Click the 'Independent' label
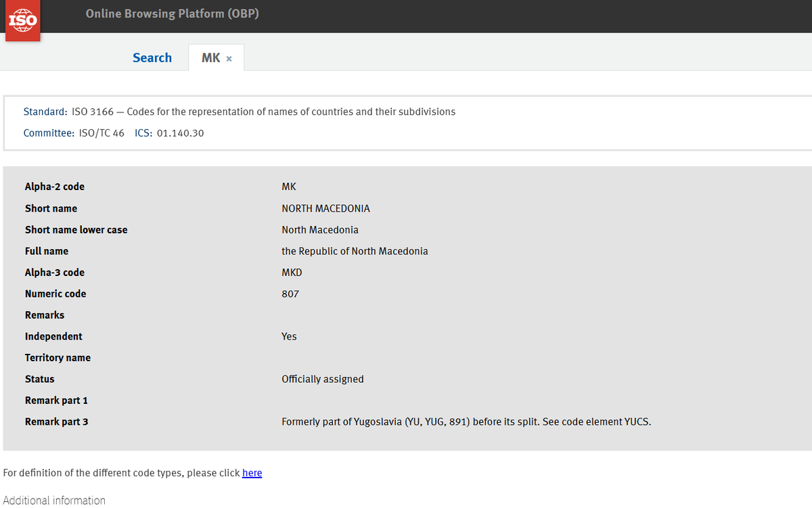 pyautogui.click(x=53, y=337)
